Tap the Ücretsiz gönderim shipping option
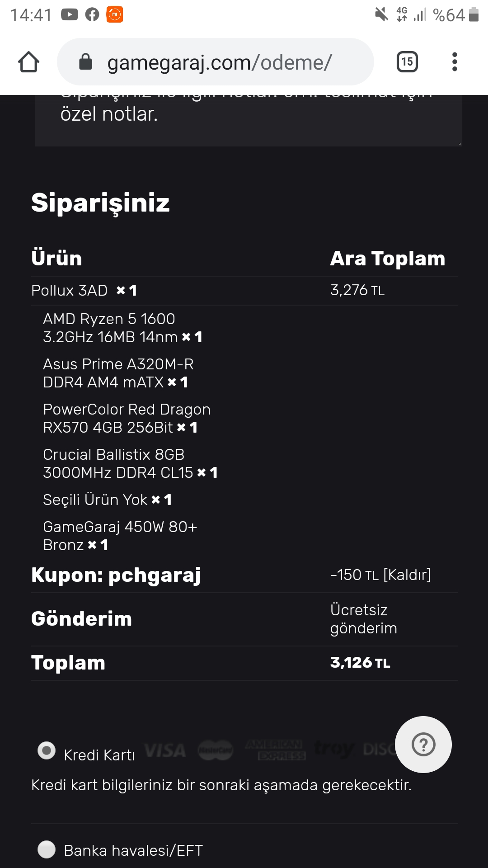The height and width of the screenshot is (868, 488). (363, 619)
